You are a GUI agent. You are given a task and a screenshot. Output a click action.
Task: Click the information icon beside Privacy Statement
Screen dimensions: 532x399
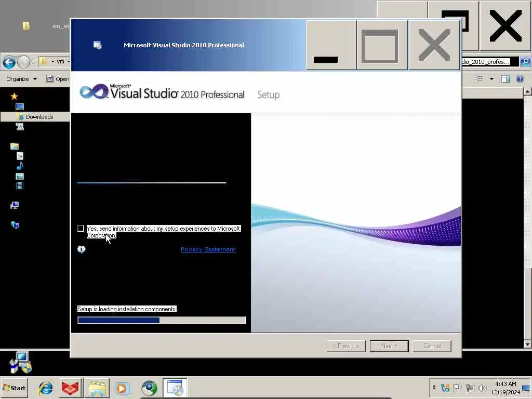(x=82, y=249)
